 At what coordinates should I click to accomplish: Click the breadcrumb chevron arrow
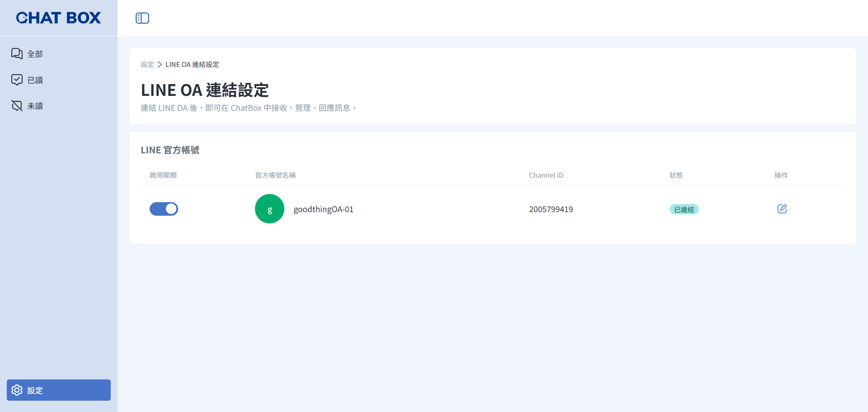tap(160, 65)
